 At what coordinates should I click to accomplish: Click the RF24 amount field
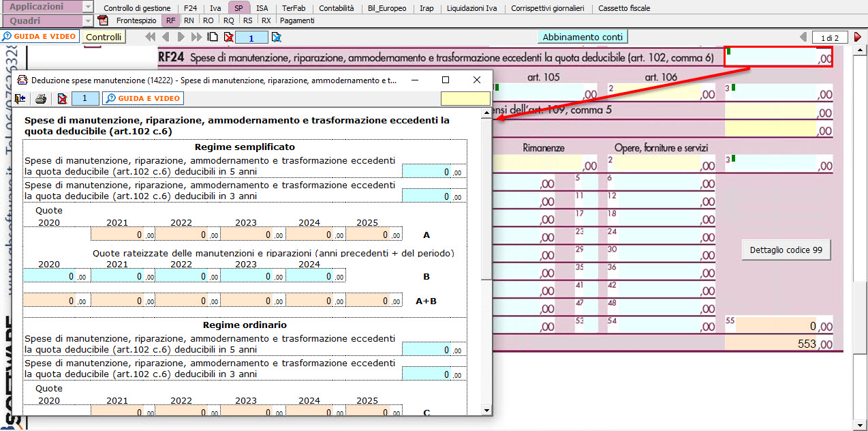coord(779,57)
